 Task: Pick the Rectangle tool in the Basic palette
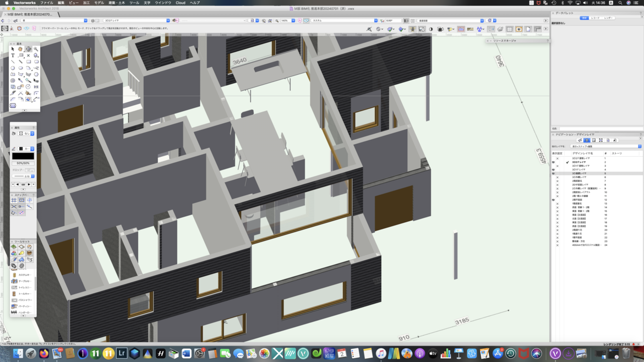point(28,62)
